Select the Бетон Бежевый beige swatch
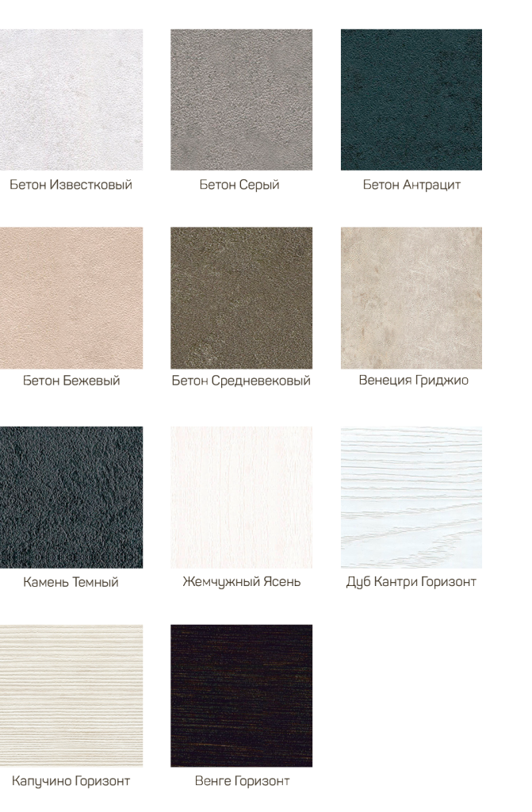 tap(71, 298)
